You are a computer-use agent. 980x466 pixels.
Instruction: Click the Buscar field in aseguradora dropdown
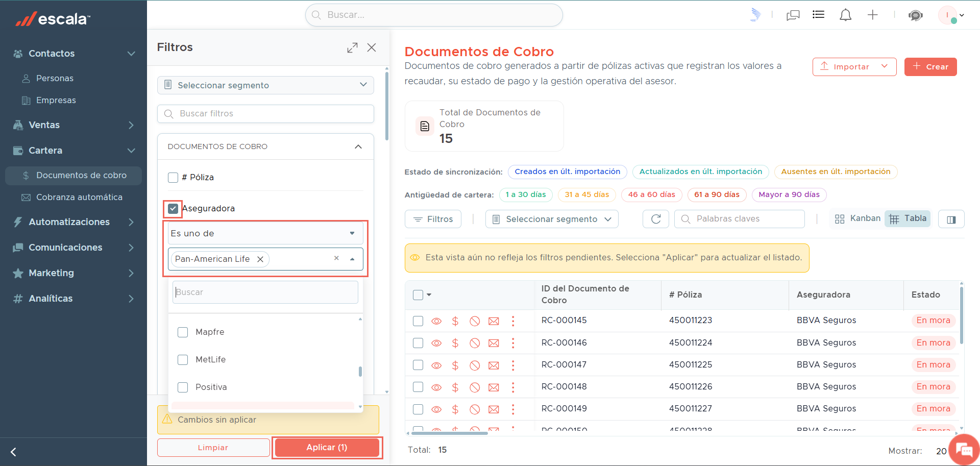pos(265,292)
